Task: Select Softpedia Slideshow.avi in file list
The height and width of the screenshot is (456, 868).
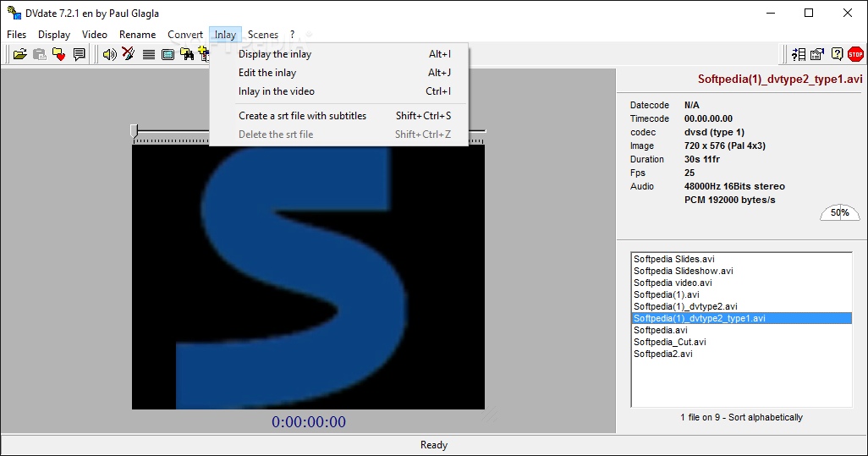Action: 741,271
